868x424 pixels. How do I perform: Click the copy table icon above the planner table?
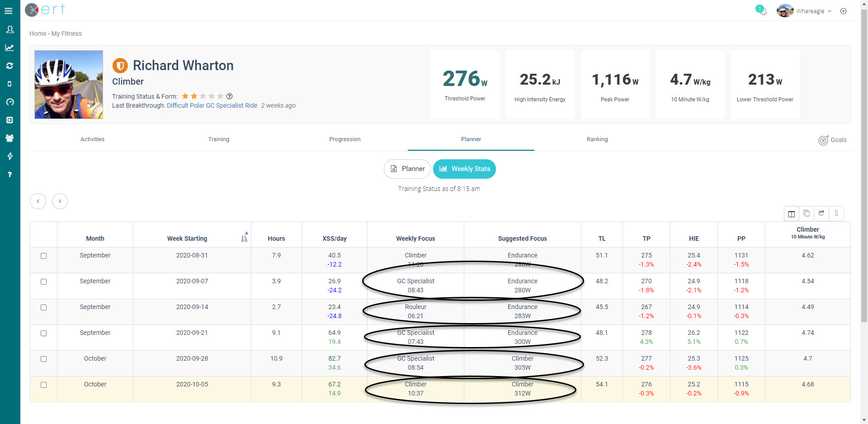tap(806, 213)
